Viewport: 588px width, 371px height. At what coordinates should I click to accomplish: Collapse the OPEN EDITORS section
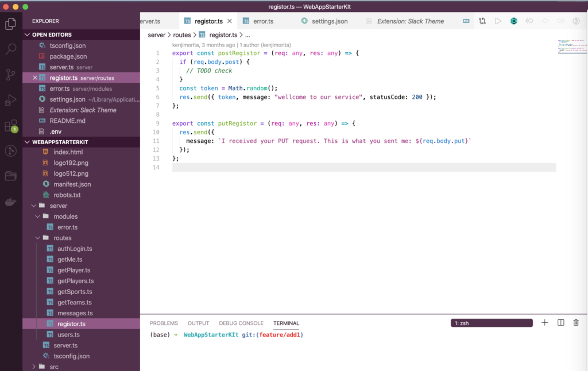point(26,34)
